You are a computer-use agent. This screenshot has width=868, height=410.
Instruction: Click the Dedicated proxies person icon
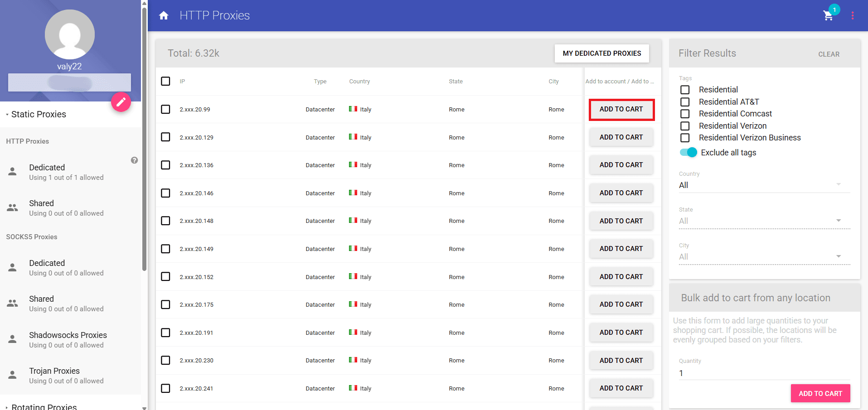[12, 172]
